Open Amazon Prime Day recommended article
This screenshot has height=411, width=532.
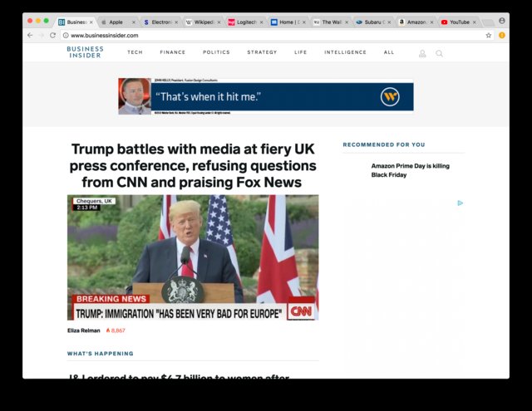410,170
